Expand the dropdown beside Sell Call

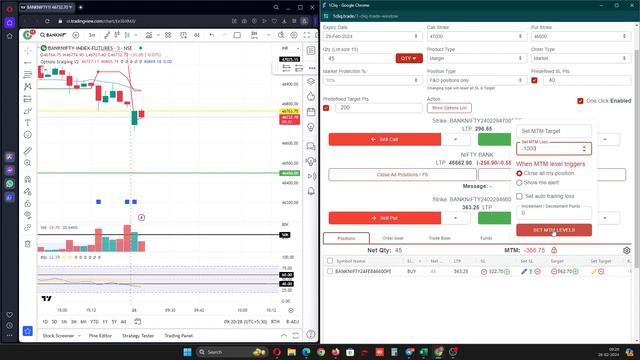[456, 140]
